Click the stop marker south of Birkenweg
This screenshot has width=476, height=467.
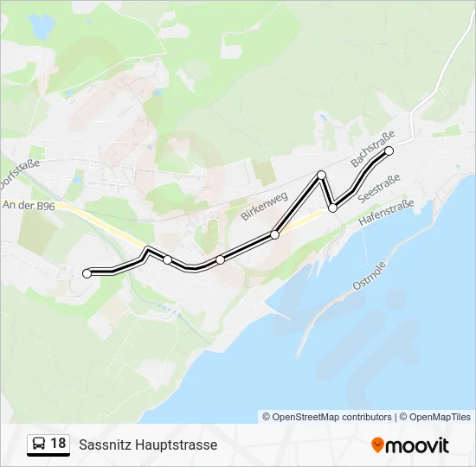tap(274, 234)
